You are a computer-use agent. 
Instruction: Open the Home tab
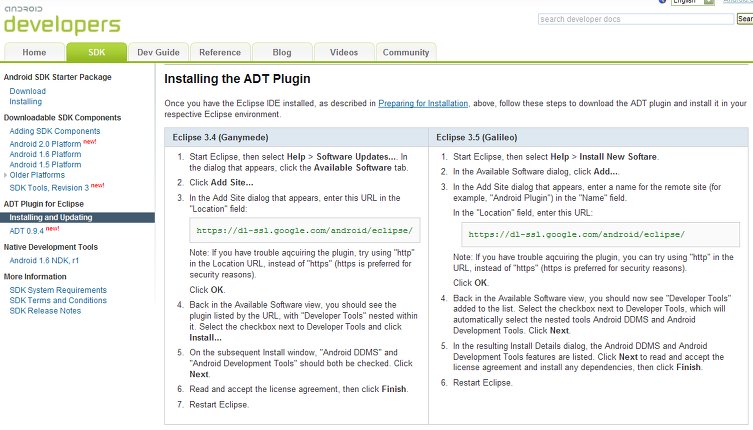34,52
